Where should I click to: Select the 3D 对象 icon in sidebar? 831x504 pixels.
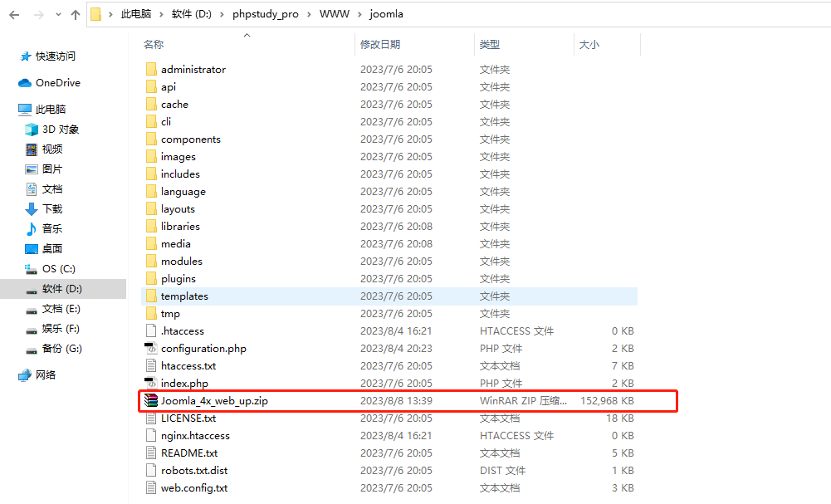pos(32,130)
